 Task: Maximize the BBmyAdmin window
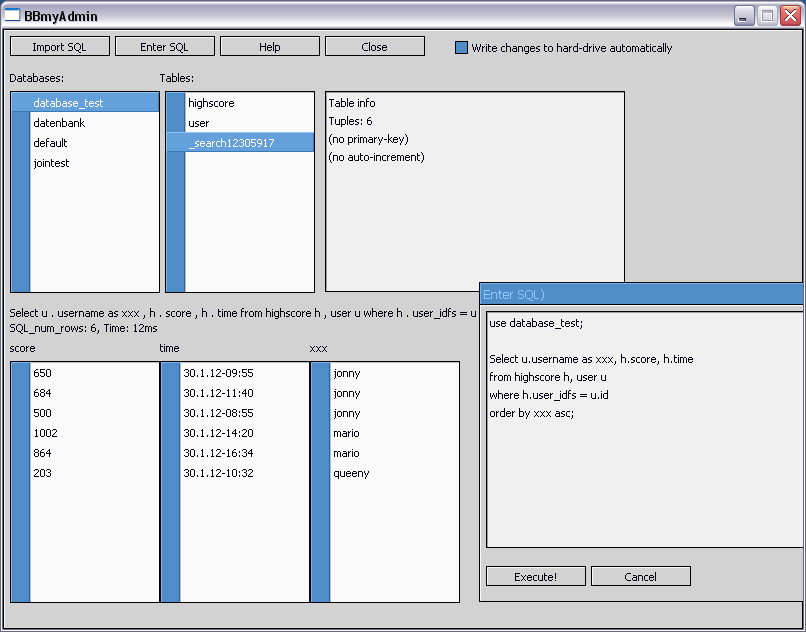767,16
